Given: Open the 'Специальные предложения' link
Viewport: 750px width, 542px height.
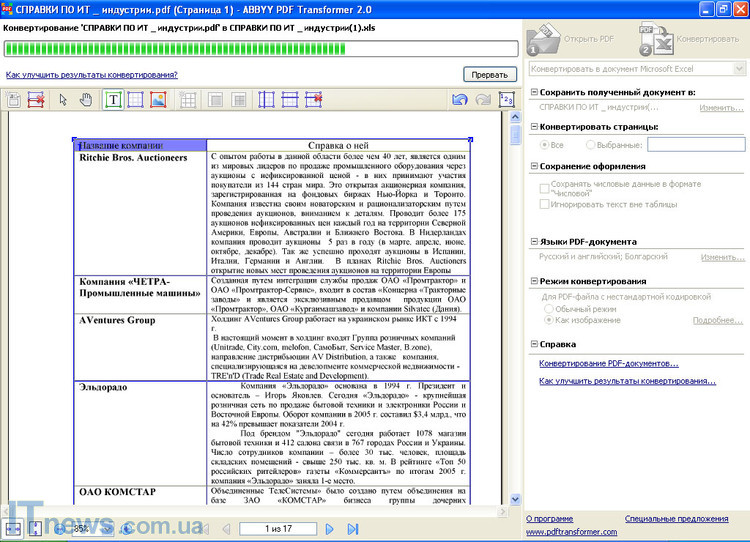Looking at the screenshot, I should [x=676, y=519].
